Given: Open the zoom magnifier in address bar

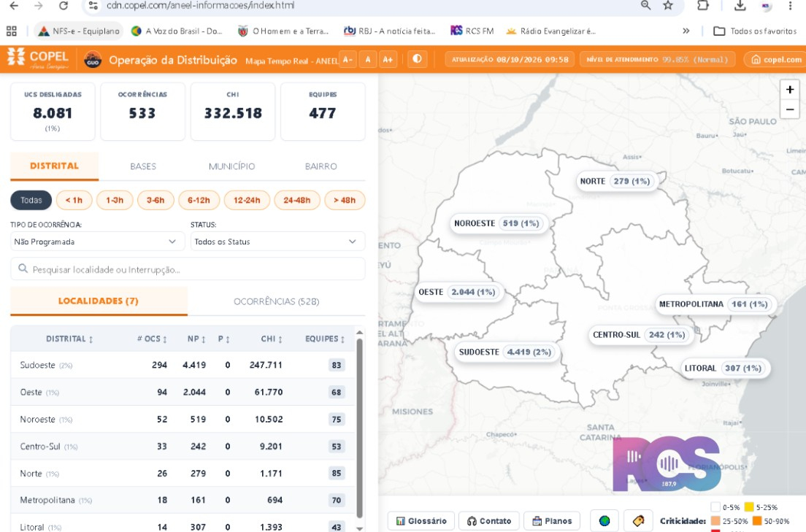Looking at the screenshot, I should point(645,6).
